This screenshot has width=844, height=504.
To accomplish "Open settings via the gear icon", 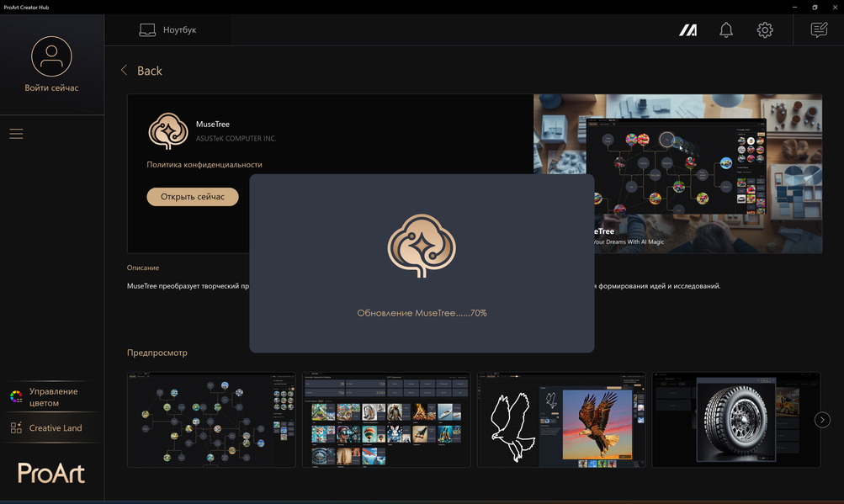I will coord(765,29).
